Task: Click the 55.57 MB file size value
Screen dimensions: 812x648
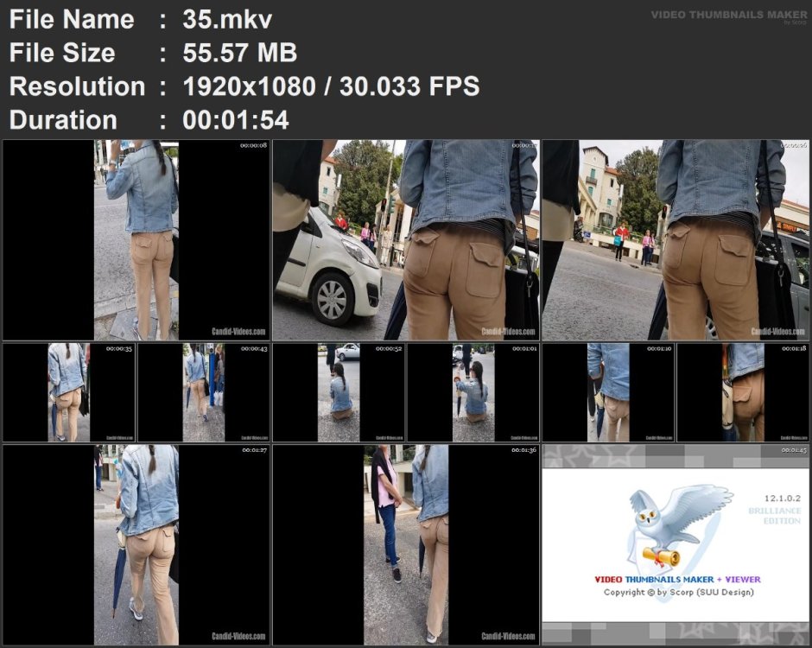Action: [240, 53]
